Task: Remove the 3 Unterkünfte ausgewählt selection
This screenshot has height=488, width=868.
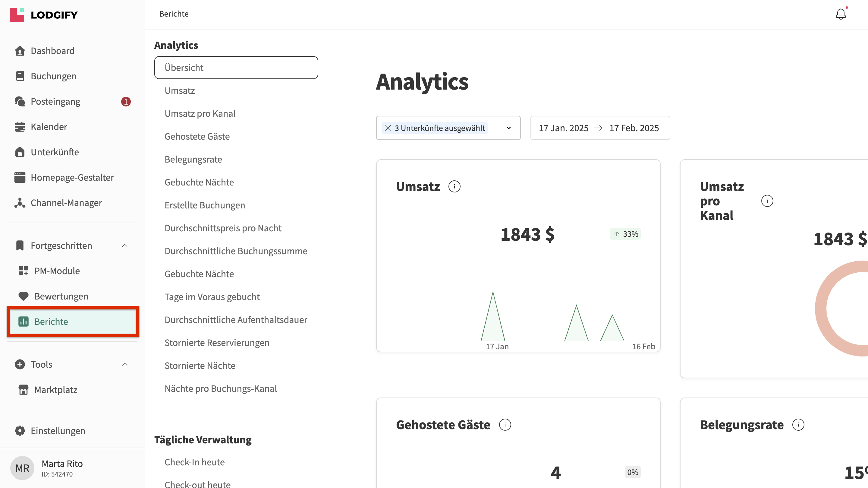Action: click(x=388, y=128)
